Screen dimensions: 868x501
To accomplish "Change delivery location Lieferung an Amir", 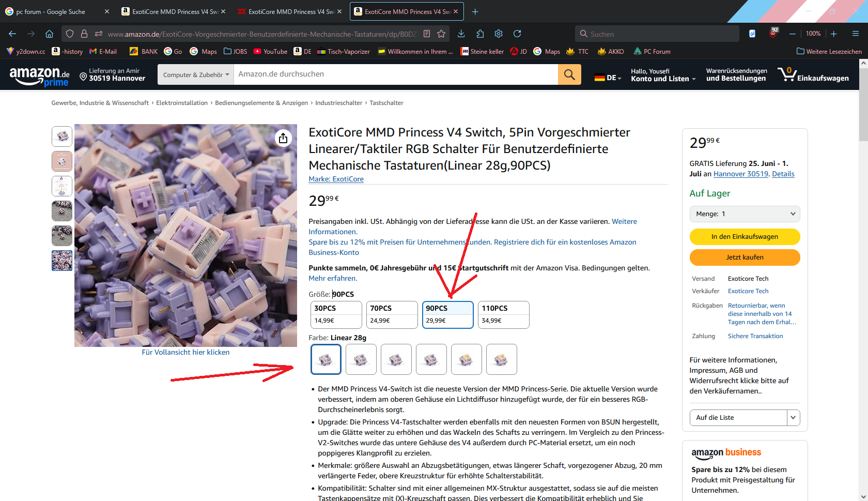I will (113, 75).
